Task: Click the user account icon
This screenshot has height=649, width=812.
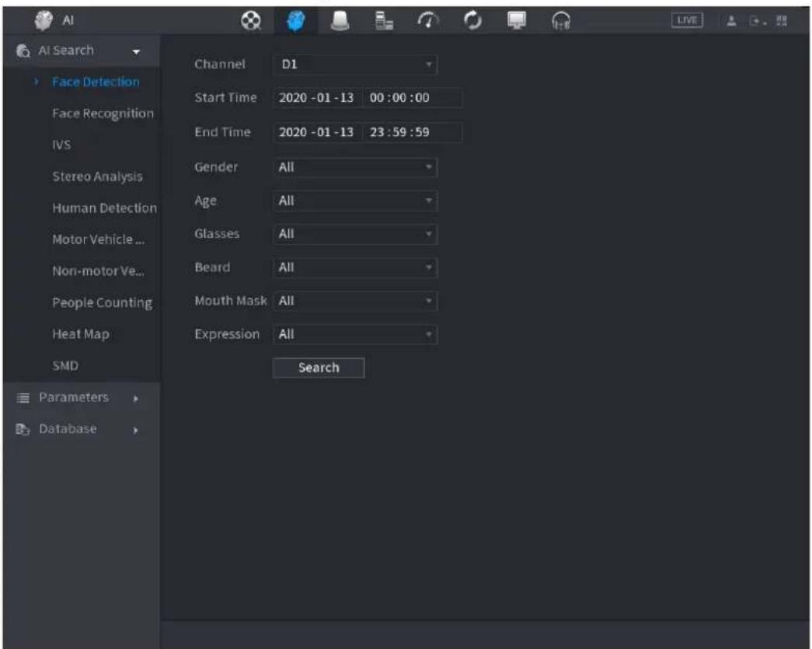Action: tap(732, 21)
